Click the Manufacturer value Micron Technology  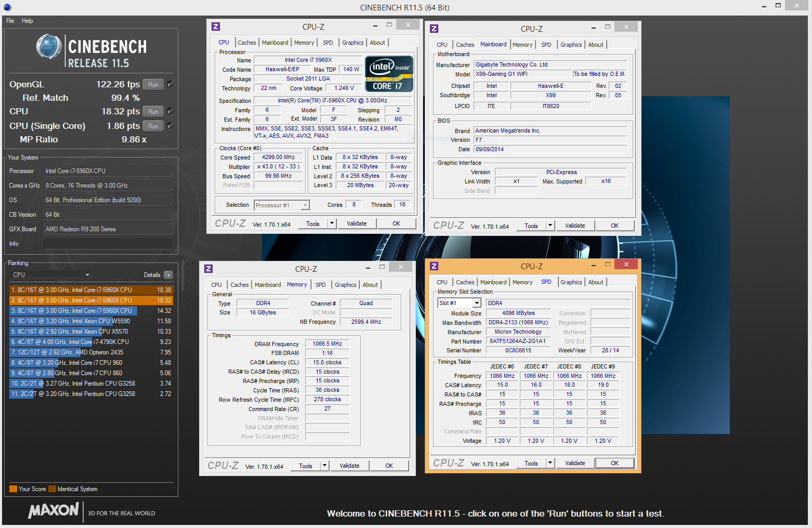click(517, 332)
